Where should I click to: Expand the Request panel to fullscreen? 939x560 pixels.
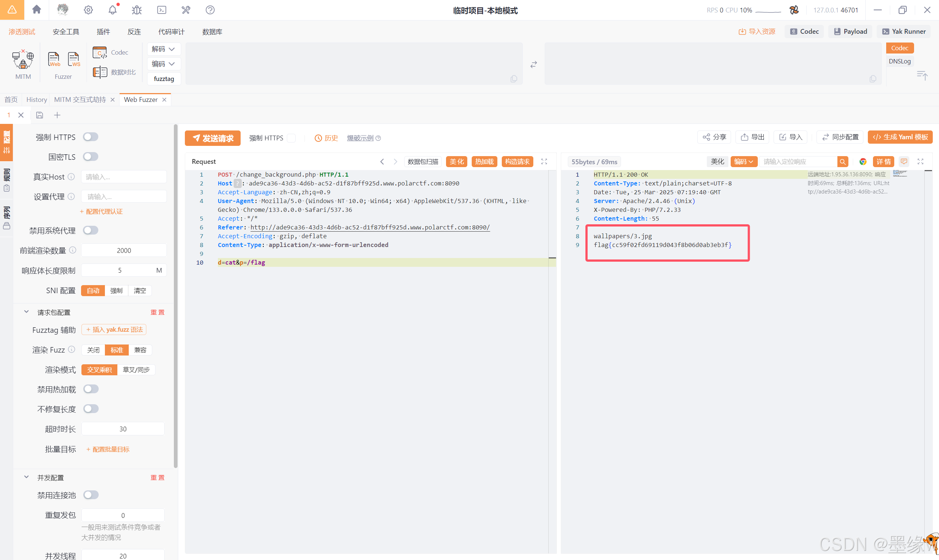coord(544,162)
